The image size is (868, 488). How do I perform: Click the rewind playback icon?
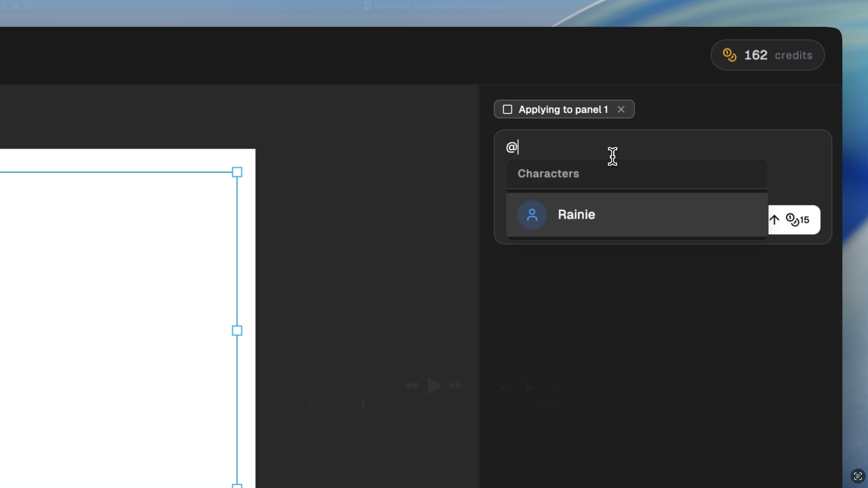click(411, 385)
